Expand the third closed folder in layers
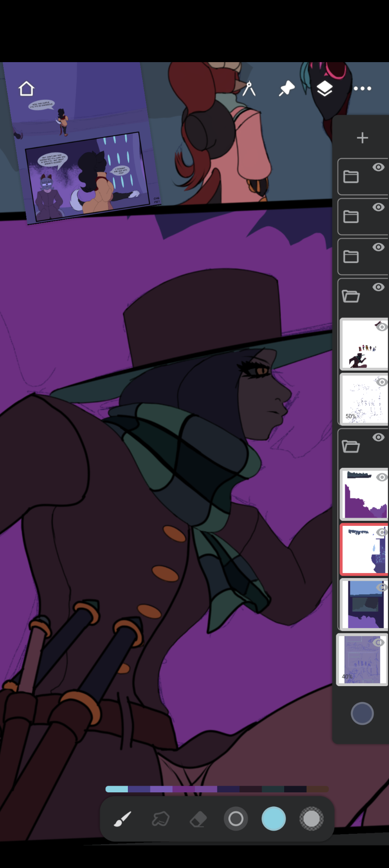The width and height of the screenshot is (389, 868). (x=351, y=257)
